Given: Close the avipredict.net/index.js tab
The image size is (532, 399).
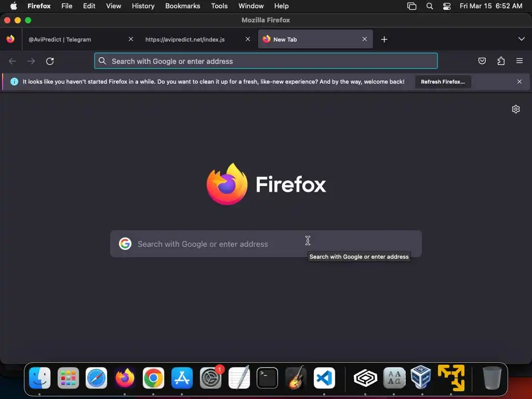Looking at the screenshot, I should pos(248,39).
